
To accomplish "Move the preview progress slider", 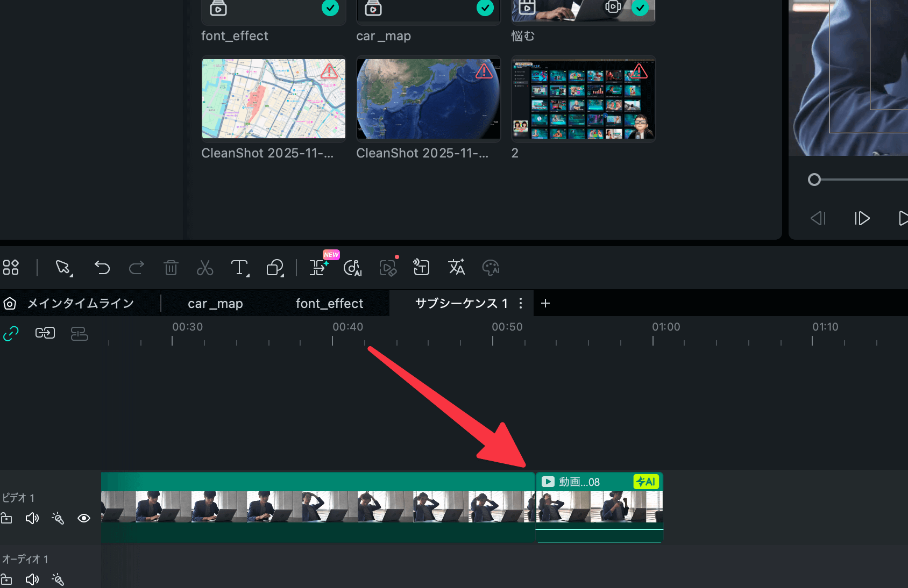I will pyautogui.click(x=814, y=179).
